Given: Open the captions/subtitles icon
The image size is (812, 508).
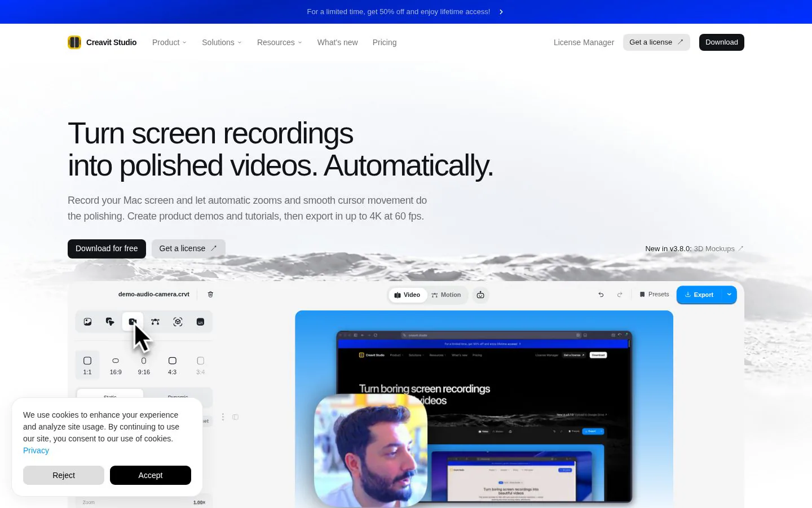Looking at the screenshot, I should click(200, 322).
